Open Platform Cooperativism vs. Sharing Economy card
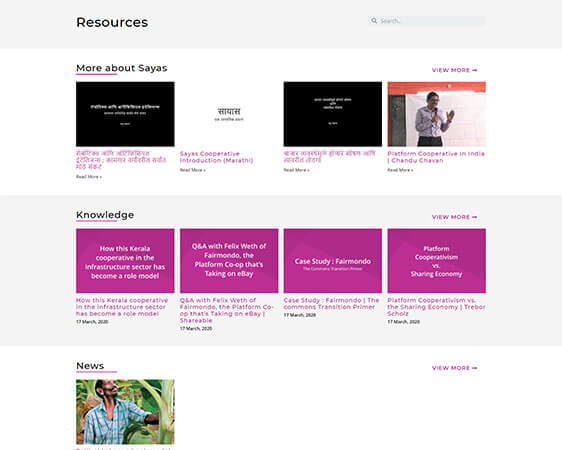Image resolution: width=562 pixels, height=450 pixels. click(x=437, y=261)
